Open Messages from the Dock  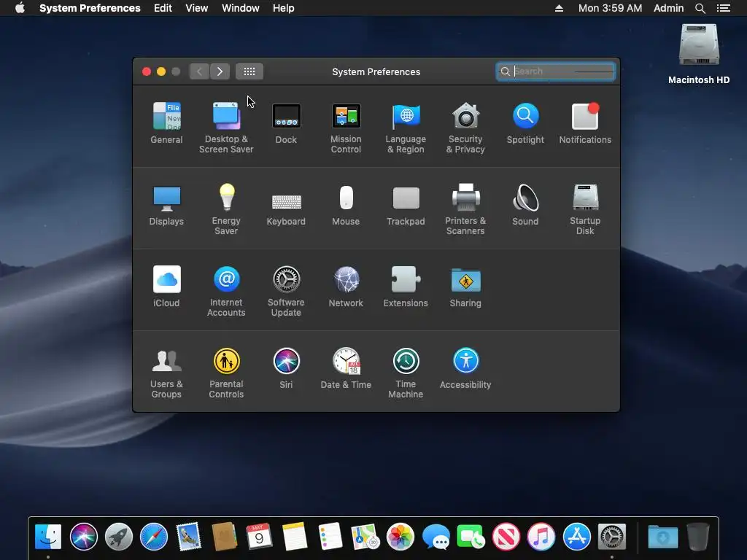436,537
